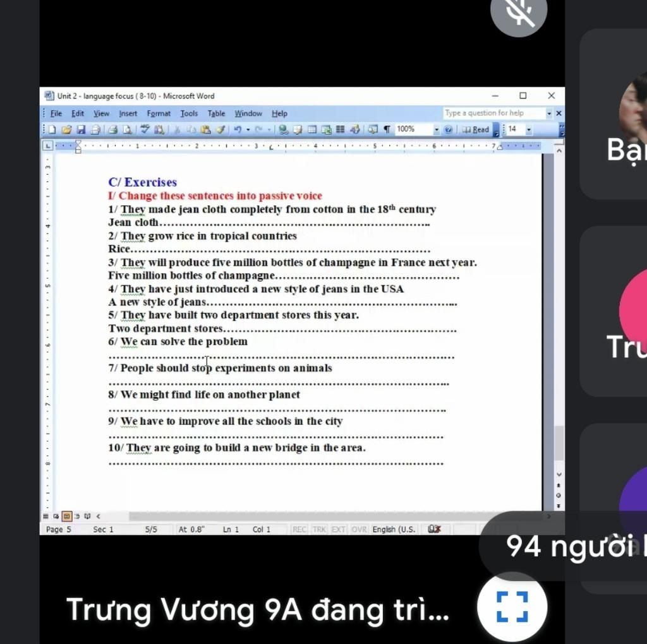Open the Help menu
The width and height of the screenshot is (647, 644).
[279, 114]
